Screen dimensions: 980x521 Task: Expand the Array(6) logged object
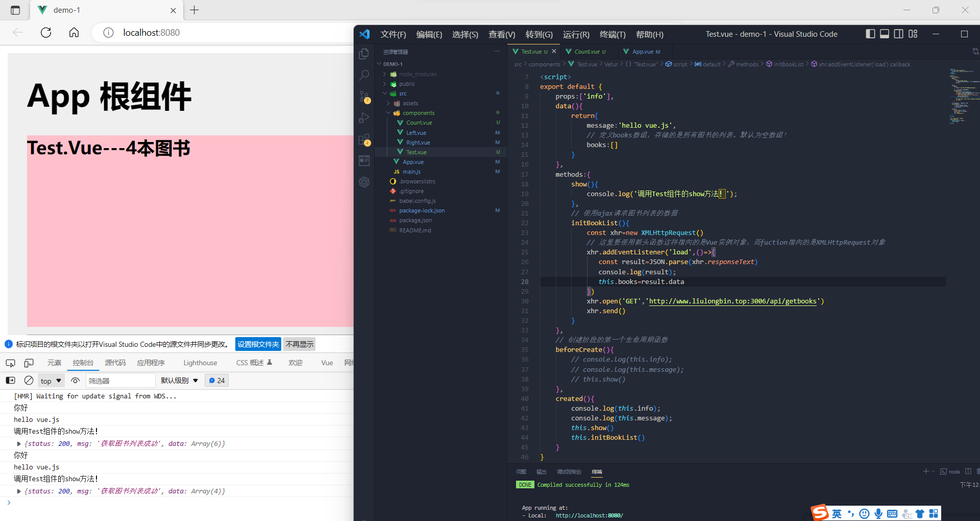[x=19, y=444]
